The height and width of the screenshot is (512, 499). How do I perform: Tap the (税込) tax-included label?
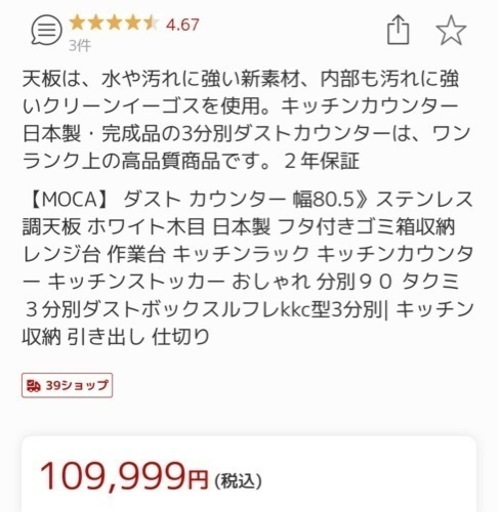[238, 481]
